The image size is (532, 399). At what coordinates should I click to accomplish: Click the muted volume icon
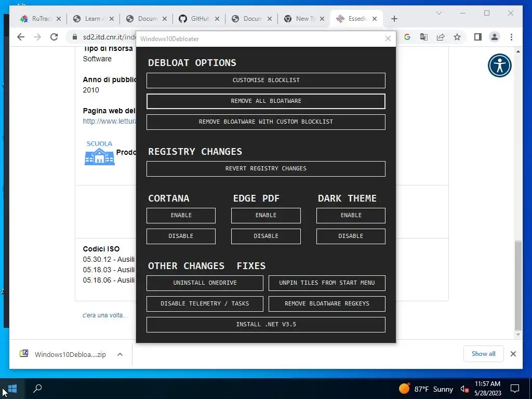[x=464, y=389]
